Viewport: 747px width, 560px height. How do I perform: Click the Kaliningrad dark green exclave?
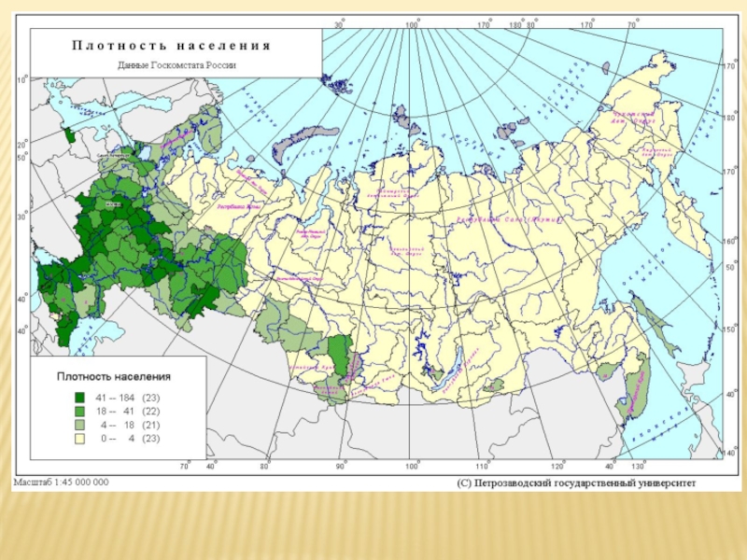(x=69, y=134)
